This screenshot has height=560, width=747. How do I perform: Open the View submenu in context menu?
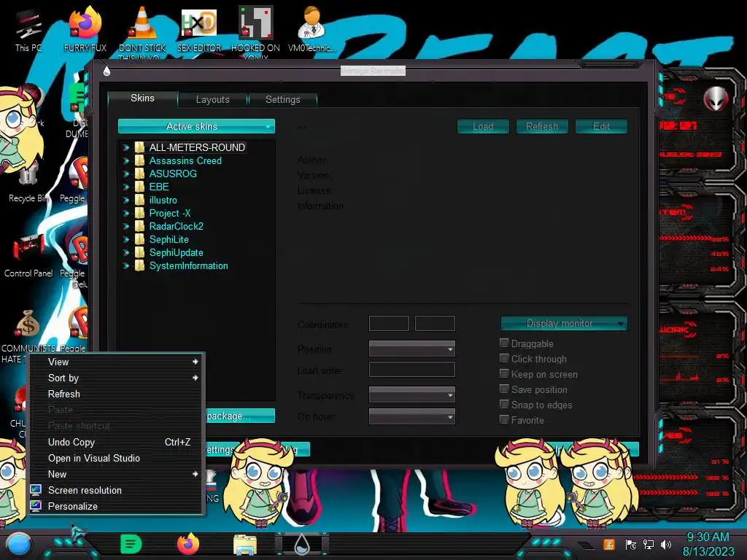[x=117, y=362]
